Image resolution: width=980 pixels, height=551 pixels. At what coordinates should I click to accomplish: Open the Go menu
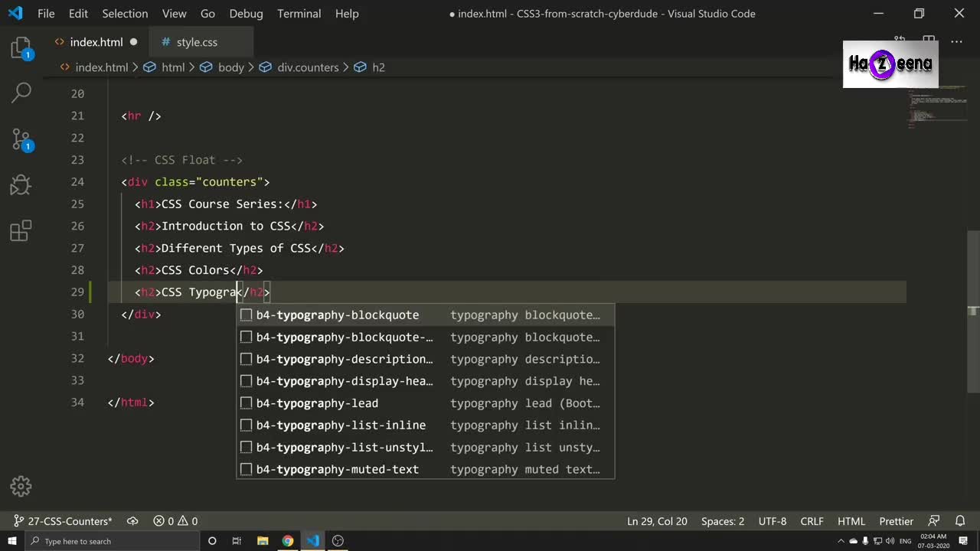(207, 14)
